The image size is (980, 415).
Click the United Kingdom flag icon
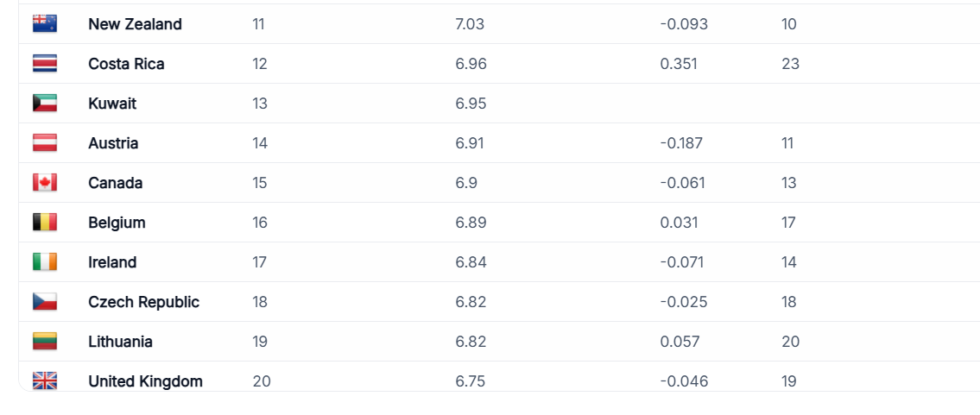[45, 380]
